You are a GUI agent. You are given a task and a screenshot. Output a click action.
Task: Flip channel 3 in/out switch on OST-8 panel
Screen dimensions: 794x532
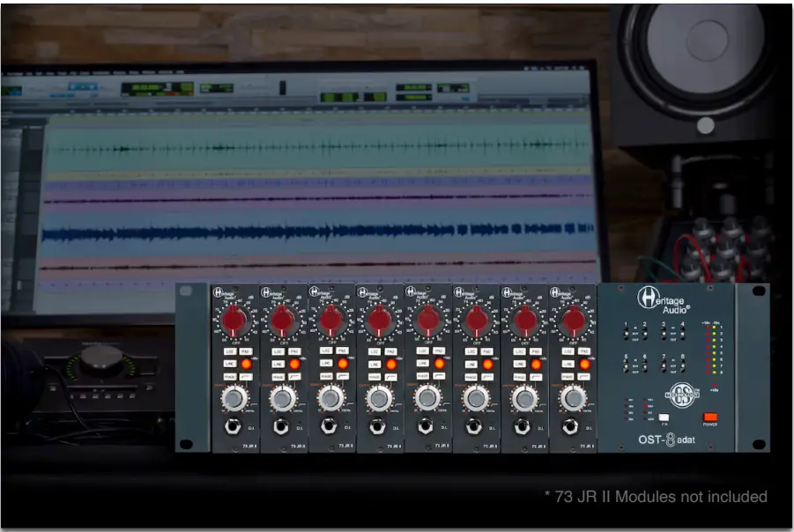(x=664, y=333)
